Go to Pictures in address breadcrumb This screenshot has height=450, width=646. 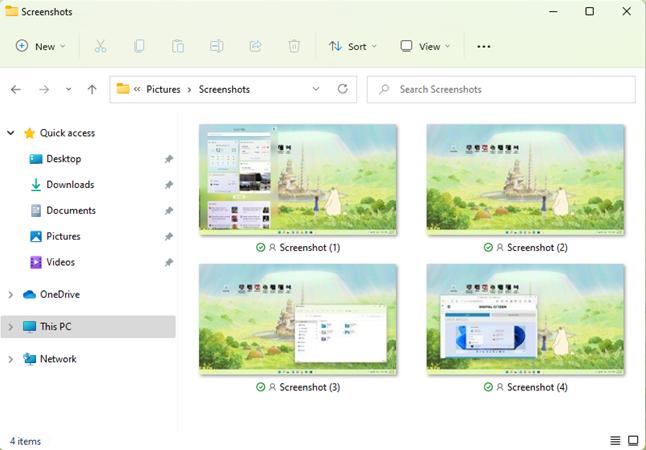coord(163,89)
